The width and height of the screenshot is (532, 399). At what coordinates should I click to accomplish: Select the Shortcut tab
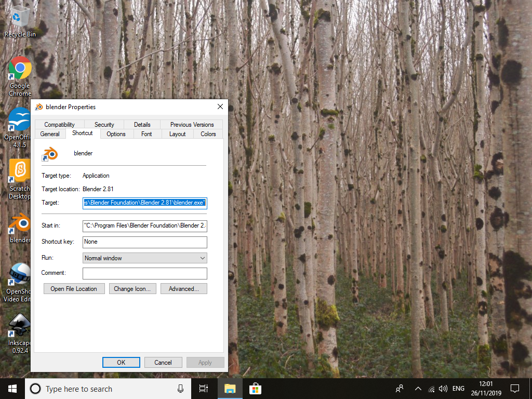tap(83, 133)
